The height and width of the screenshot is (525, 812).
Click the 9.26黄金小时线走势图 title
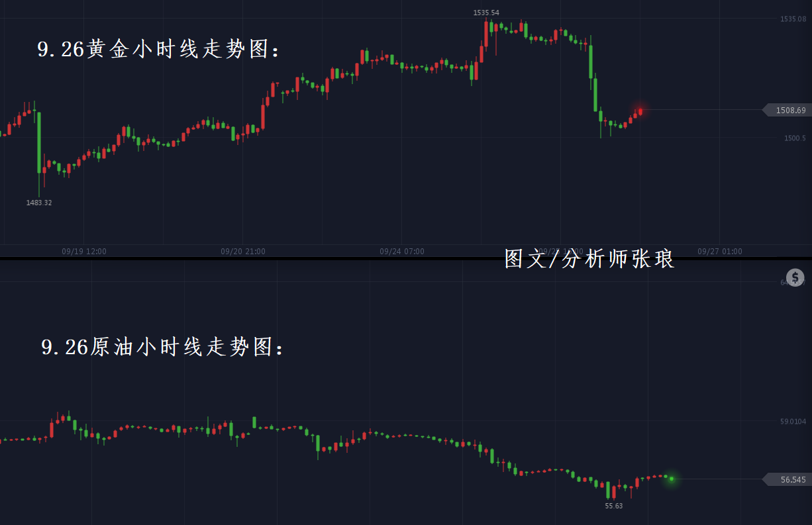coord(159,50)
